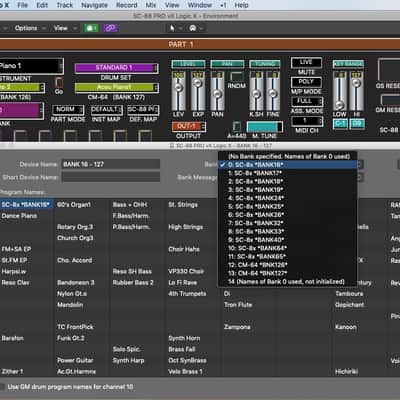Open the OUT-1 output selector
The image size is (400, 400).
(x=189, y=126)
